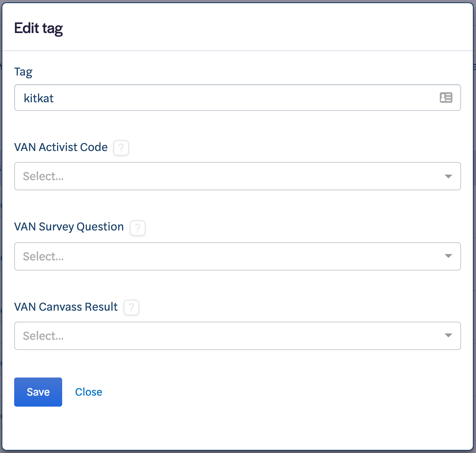Click the contact card icon in Tag field
476x453 pixels.
446,98
